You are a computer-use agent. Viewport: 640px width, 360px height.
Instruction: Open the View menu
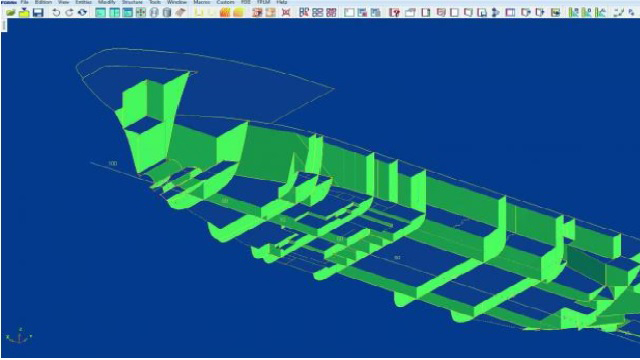(x=63, y=2)
